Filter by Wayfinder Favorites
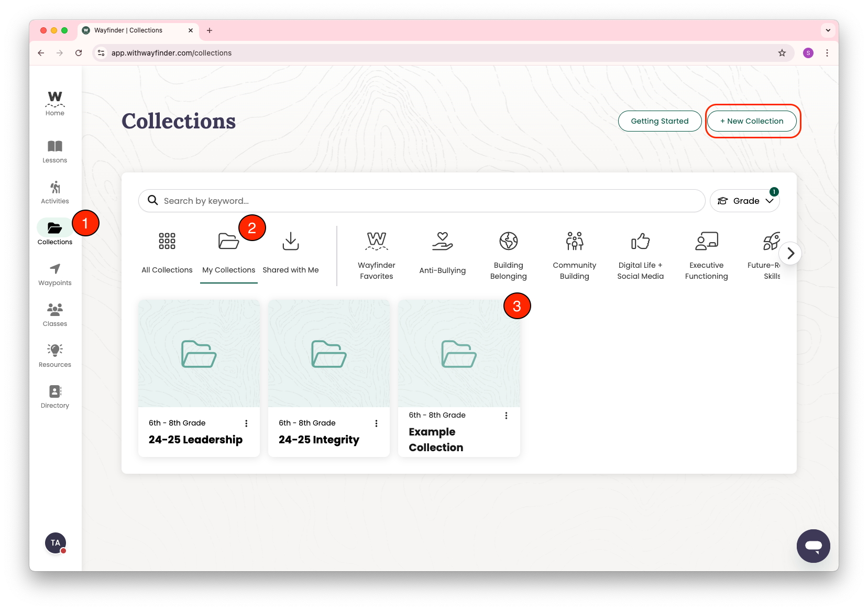 [x=377, y=256]
